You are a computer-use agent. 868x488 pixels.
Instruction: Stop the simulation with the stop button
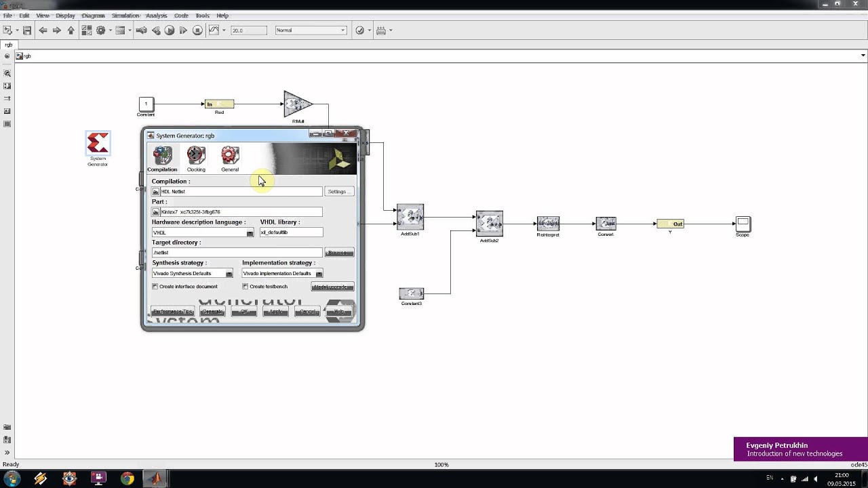197,30
